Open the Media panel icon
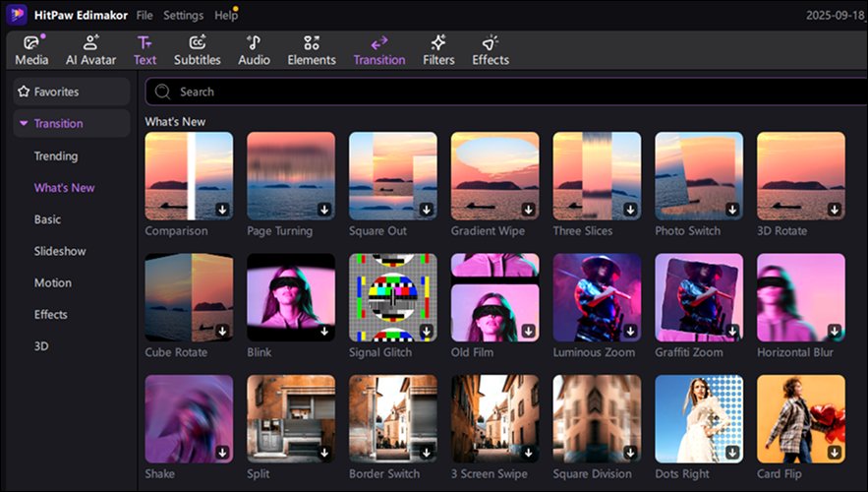 31,43
